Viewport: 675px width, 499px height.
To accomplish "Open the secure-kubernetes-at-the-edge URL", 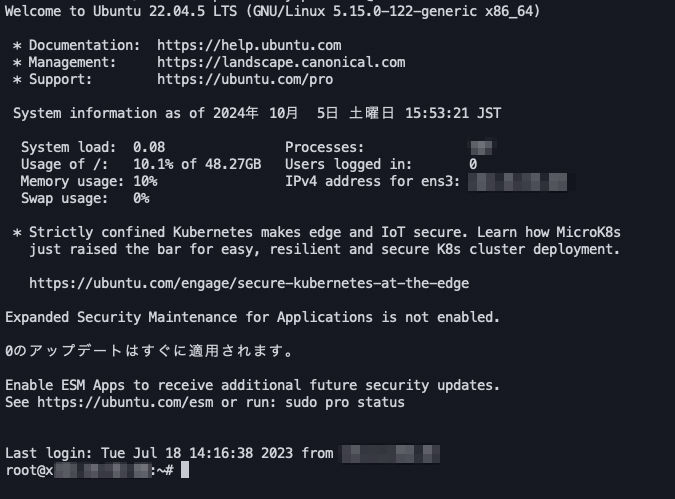I will (x=249, y=283).
